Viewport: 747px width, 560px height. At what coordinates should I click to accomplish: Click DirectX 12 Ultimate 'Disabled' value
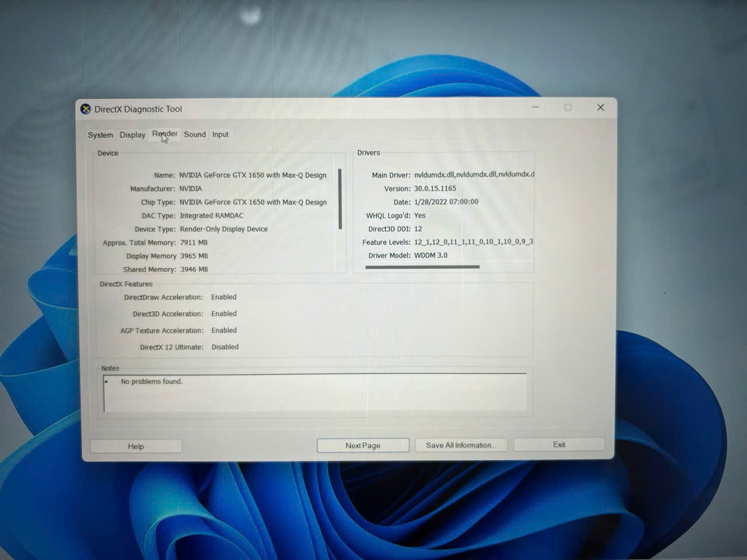coord(225,346)
